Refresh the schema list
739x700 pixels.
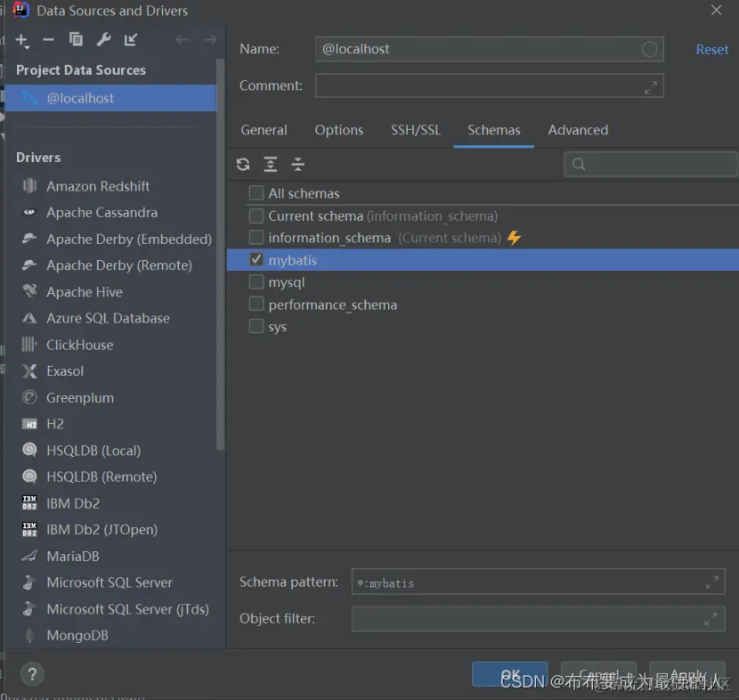click(x=243, y=164)
